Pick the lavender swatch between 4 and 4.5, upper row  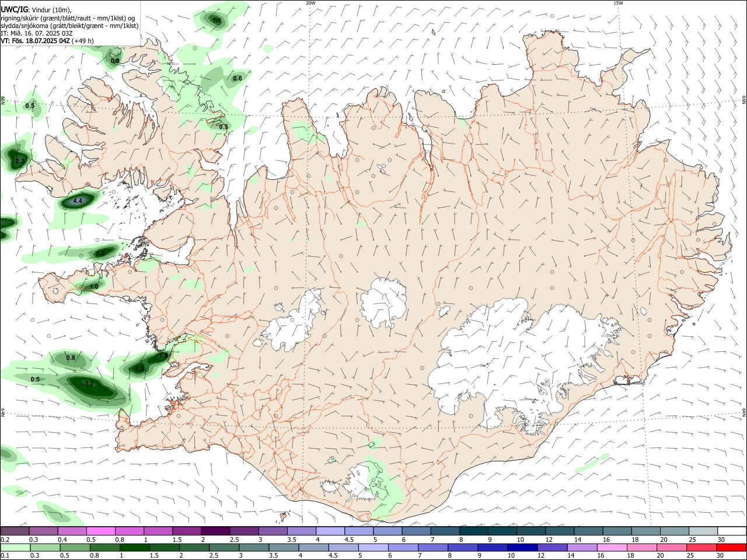330,531
